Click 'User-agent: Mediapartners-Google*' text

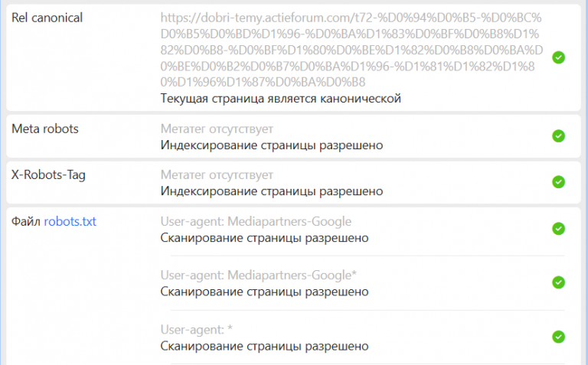pyautogui.click(x=258, y=275)
